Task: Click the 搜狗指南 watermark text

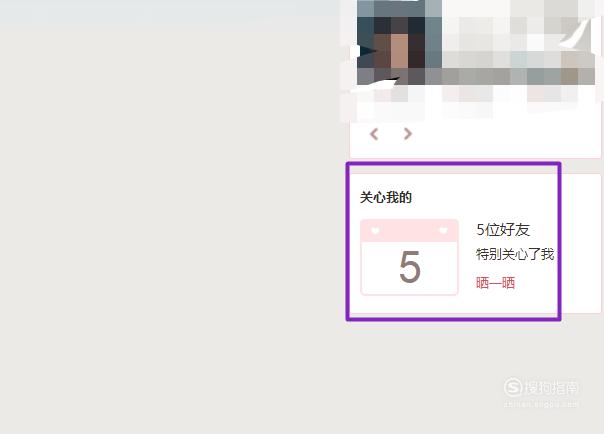Action: (x=551, y=387)
